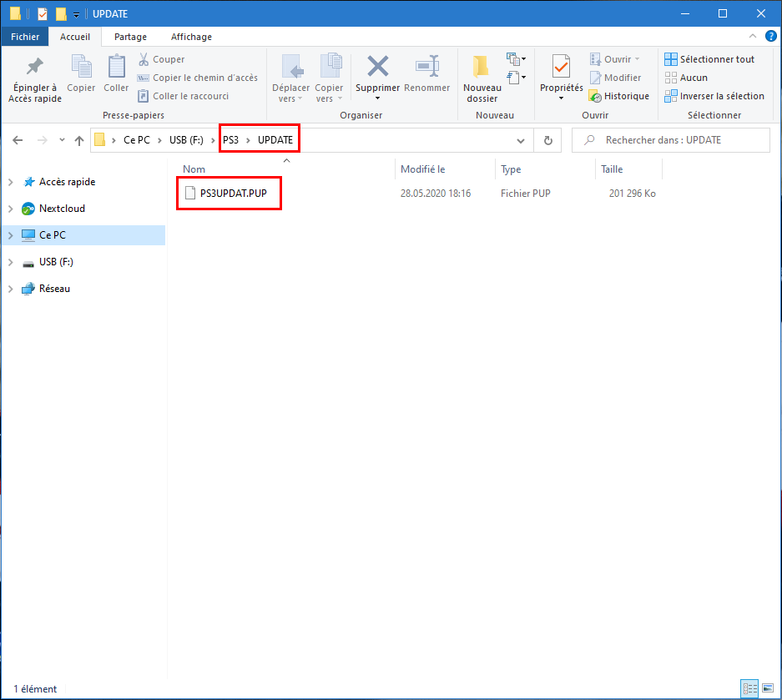Go up one folder level
This screenshot has height=700, width=782.
coord(78,140)
